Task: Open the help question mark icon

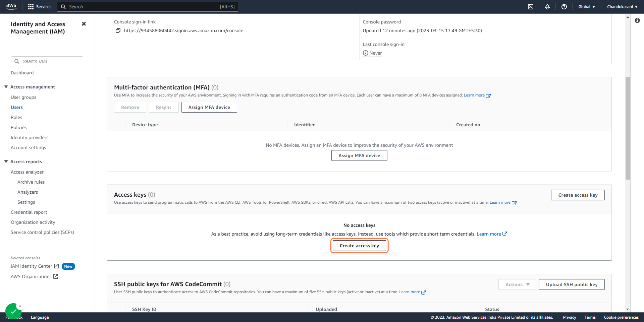Action: 564,7
